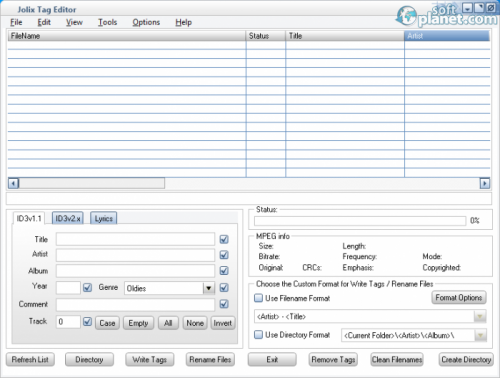Click the Remove Tags button
This screenshot has height=378, width=500.
point(333,360)
